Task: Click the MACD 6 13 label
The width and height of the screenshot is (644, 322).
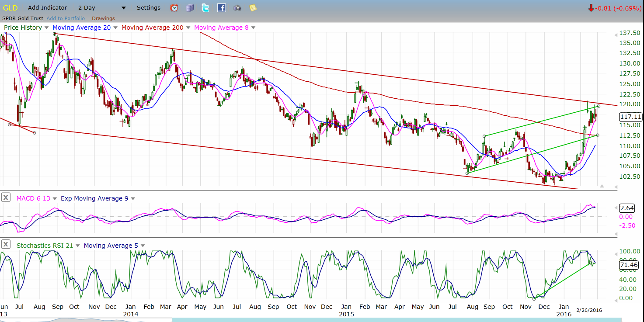Action: point(33,198)
